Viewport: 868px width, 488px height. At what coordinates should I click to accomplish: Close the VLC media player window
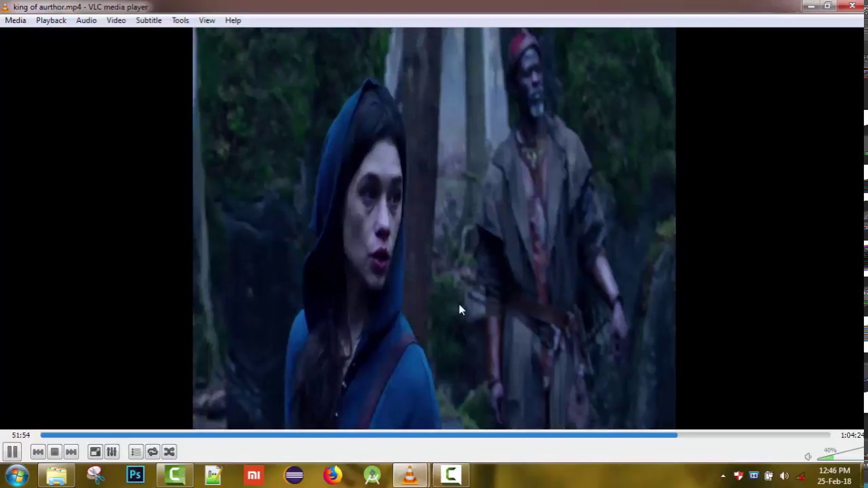point(852,6)
